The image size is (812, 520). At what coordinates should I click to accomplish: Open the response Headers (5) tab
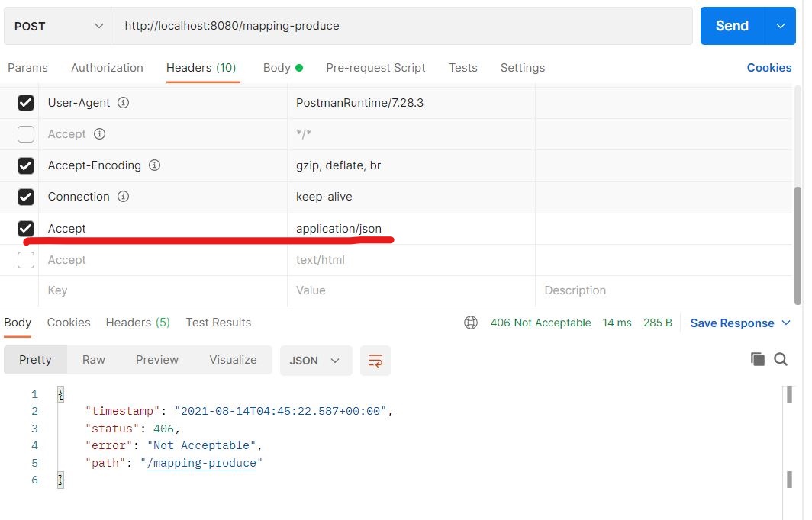click(x=137, y=323)
